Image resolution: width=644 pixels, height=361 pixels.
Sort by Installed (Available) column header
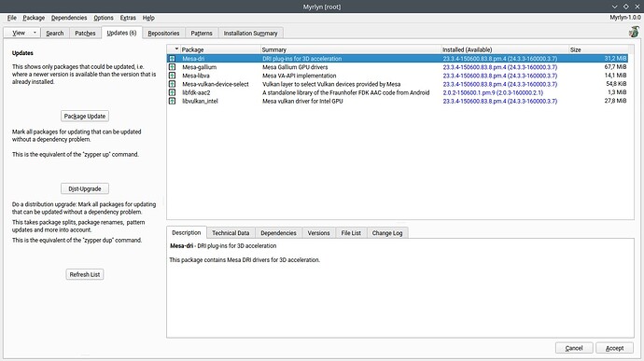505,49
